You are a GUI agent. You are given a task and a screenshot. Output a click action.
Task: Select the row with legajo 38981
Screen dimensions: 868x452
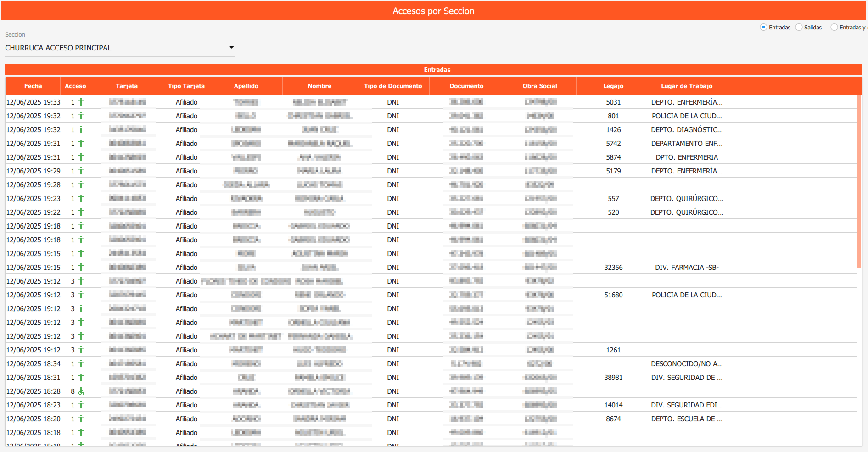click(321, 377)
